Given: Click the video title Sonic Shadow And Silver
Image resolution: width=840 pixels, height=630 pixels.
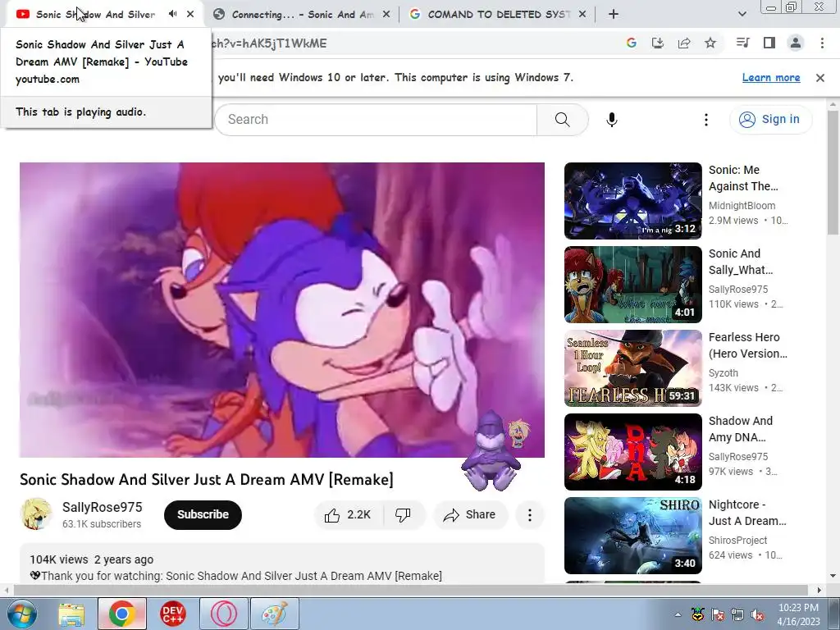Looking at the screenshot, I should coord(206,479).
